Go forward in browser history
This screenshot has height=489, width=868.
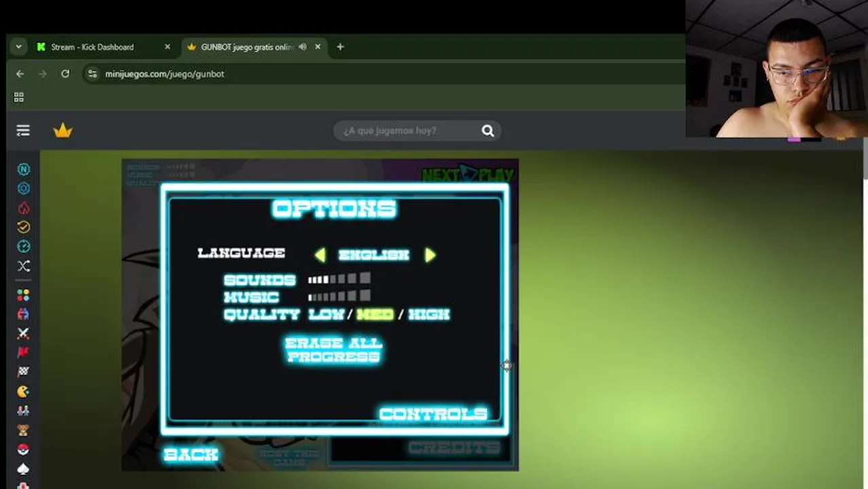42,73
